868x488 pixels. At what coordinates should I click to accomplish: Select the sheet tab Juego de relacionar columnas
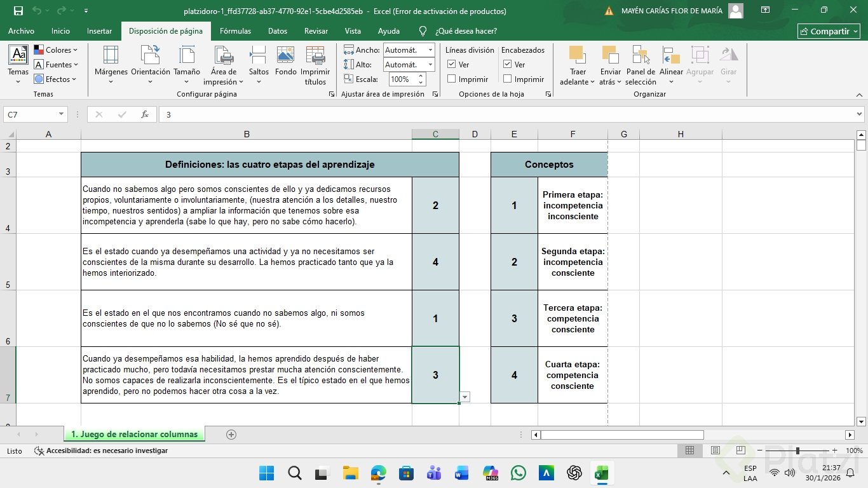click(134, 435)
